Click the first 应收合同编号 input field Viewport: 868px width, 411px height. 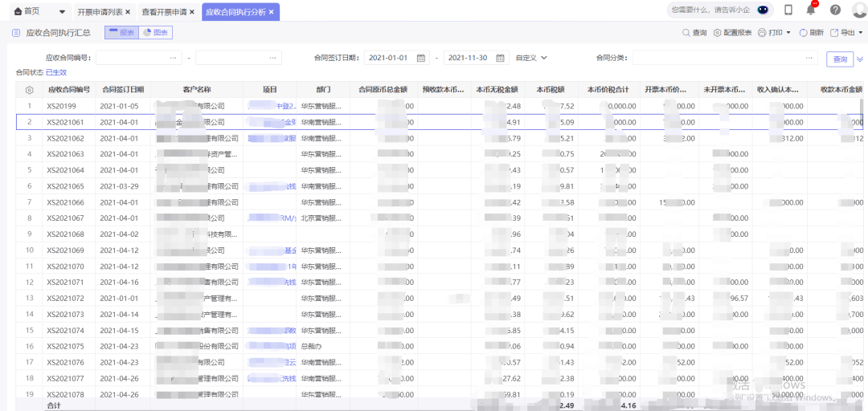pyautogui.click(x=139, y=58)
